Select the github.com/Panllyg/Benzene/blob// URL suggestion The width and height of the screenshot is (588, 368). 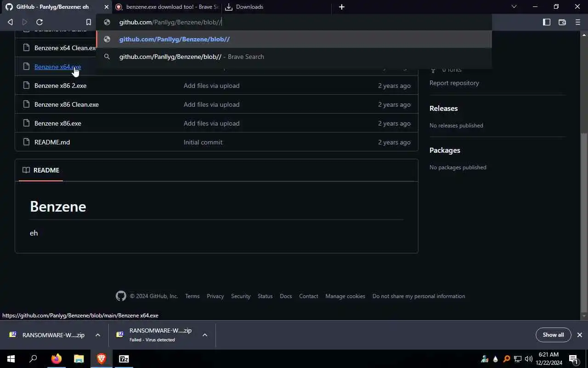pyautogui.click(x=294, y=39)
